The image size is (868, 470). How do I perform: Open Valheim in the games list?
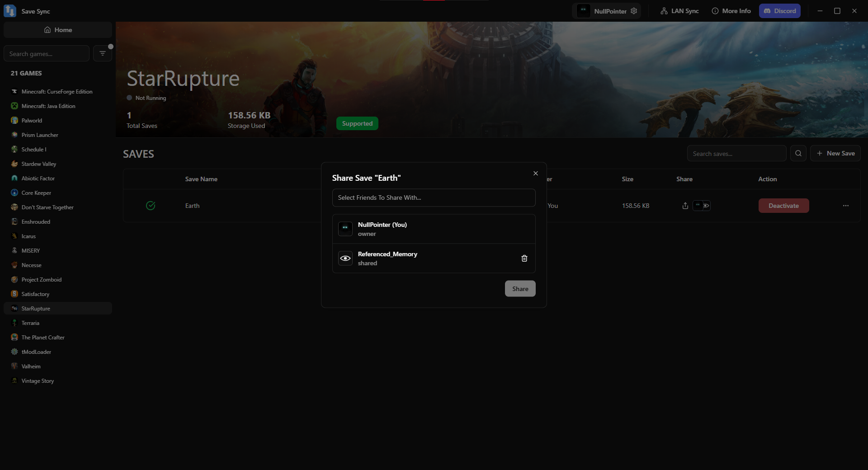(x=58, y=367)
